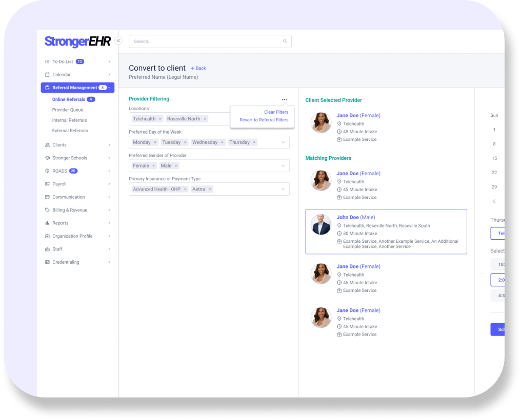Collapse the sidebar with double-chevron icon

point(118,40)
